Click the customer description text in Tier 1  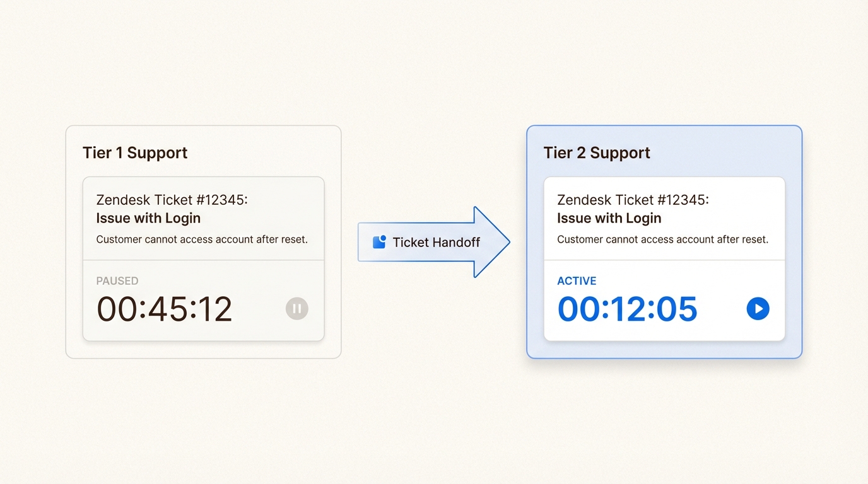[202, 239]
